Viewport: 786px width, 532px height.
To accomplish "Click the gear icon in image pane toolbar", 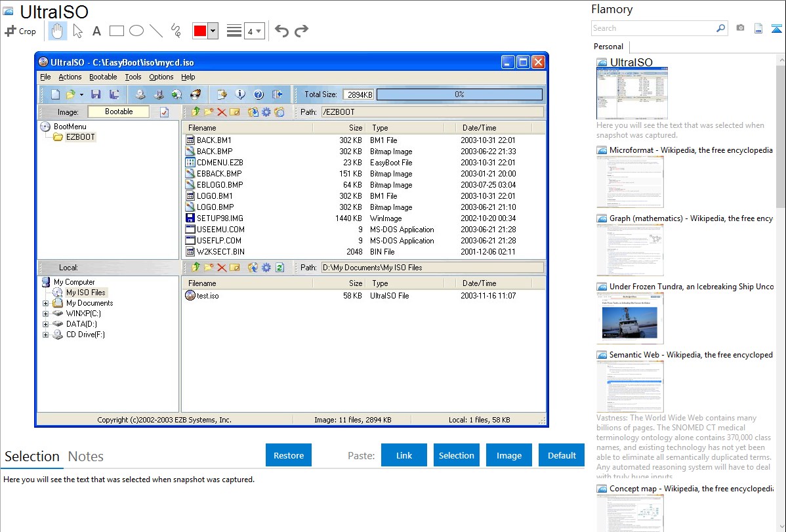I will point(266,112).
